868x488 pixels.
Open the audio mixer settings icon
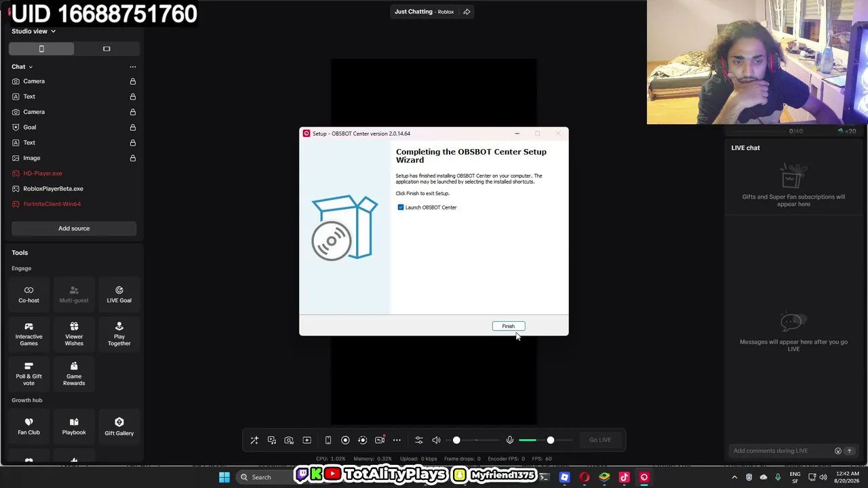point(418,441)
